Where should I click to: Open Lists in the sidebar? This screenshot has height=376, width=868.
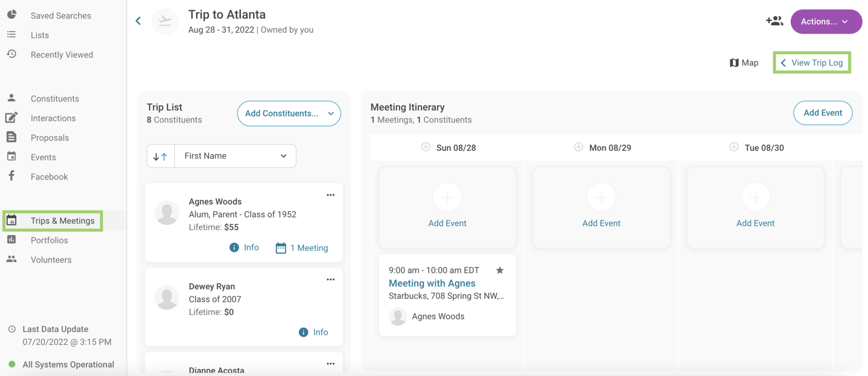point(40,35)
